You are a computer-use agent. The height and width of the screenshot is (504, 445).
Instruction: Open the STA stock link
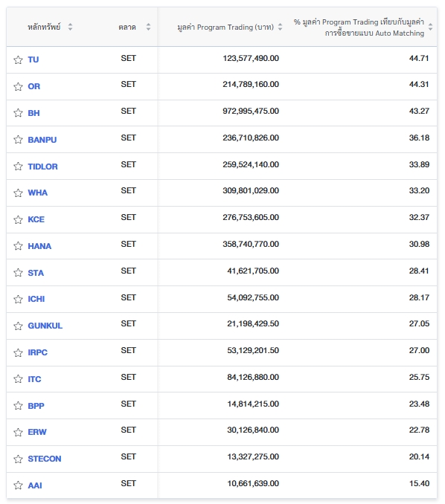(x=36, y=273)
